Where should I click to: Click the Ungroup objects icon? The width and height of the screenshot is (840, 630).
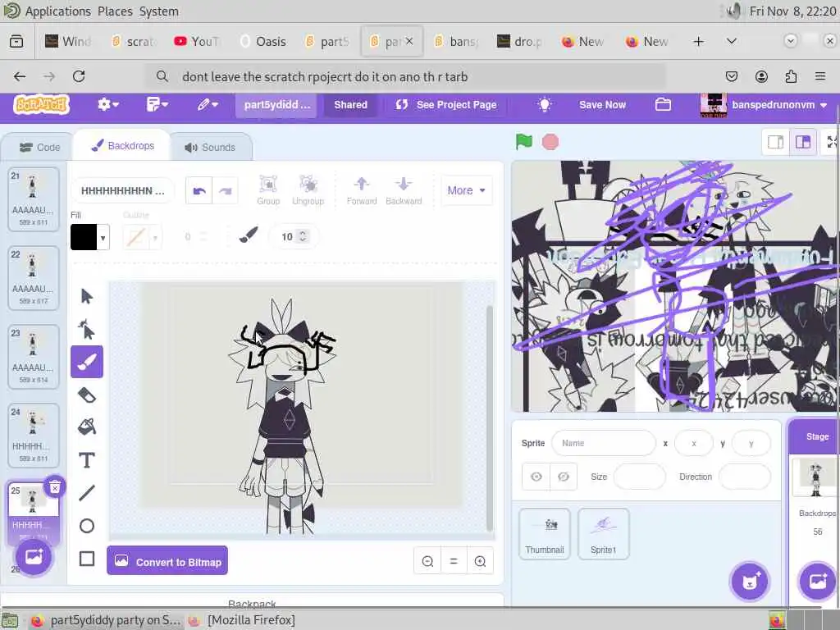(308, 190)
